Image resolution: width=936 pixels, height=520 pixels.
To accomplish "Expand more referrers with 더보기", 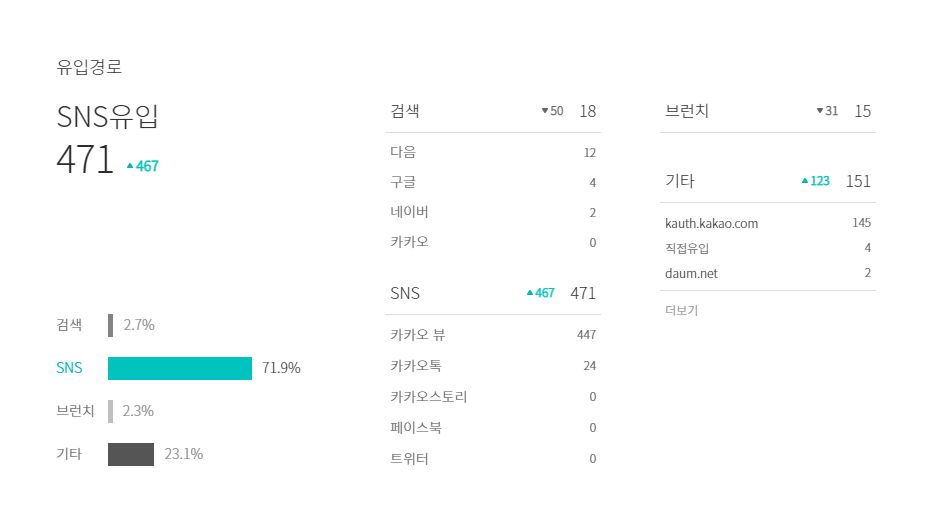I will [x=681, y=310].
